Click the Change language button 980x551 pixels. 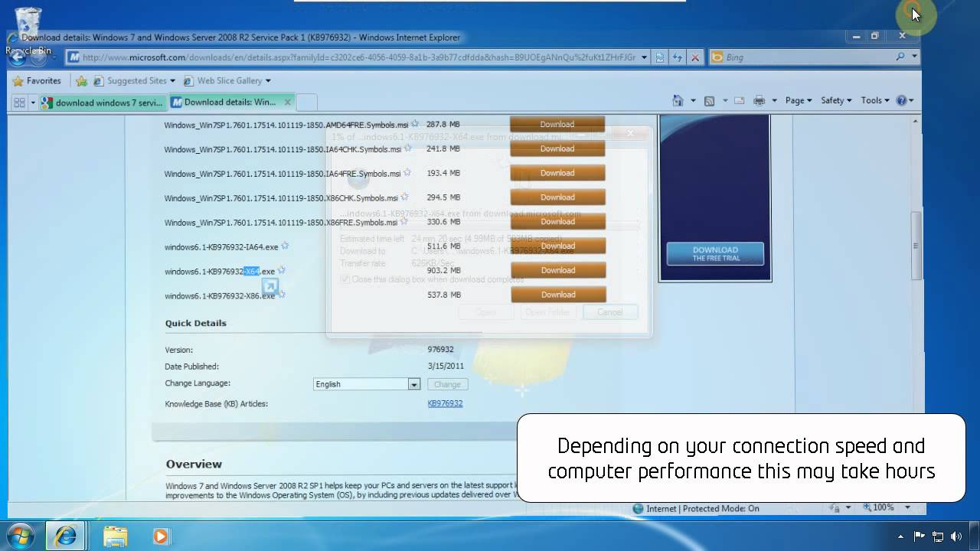(447, 384)
